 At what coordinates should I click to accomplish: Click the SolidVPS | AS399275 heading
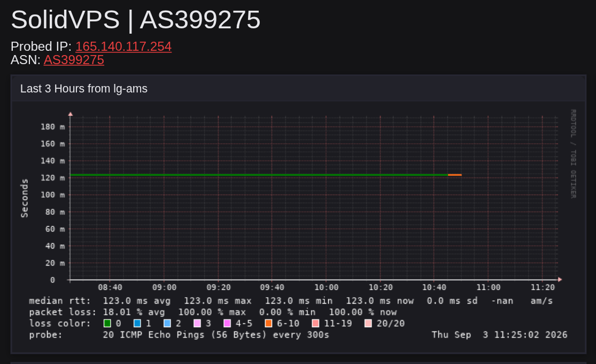click(x=136, y=19)
